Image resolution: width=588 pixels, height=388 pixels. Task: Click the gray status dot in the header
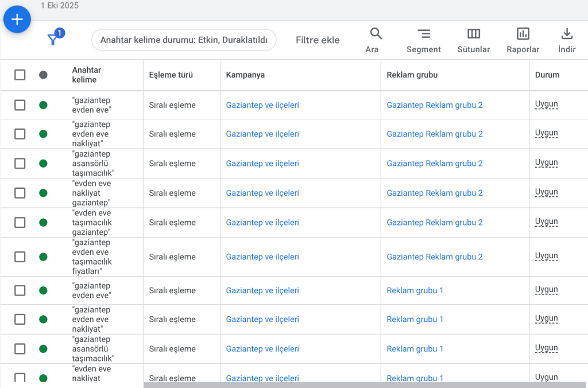click(43, 75)
